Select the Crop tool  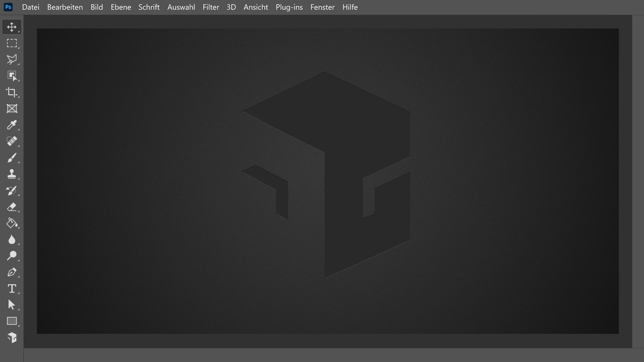(x=12, y=92)
